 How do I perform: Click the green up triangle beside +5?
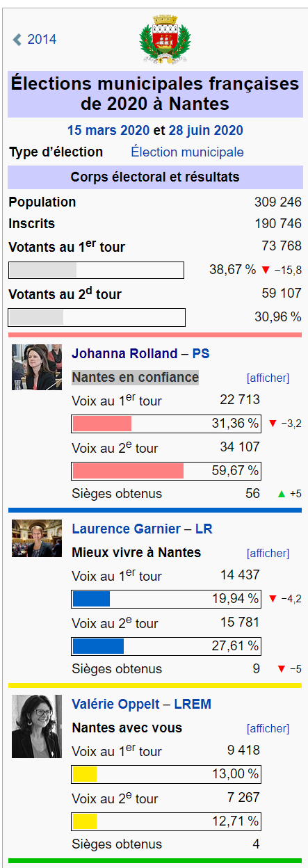click(x=281, y=494)
